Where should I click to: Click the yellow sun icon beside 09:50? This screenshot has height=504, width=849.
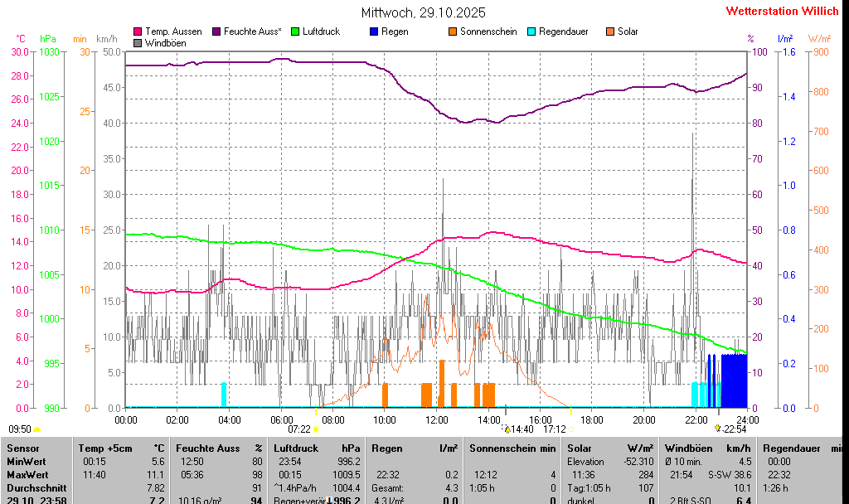coord(37,429)
